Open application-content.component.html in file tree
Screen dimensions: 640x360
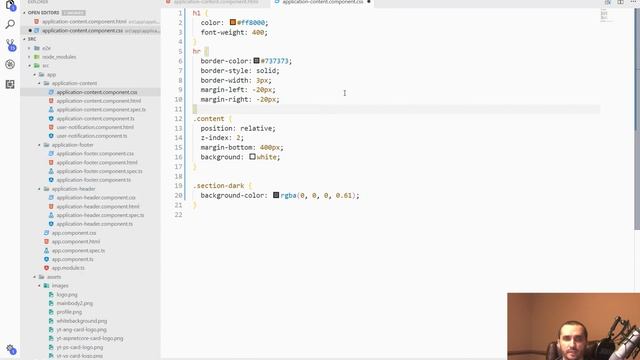pyautogui.click(x=98, y=101)
